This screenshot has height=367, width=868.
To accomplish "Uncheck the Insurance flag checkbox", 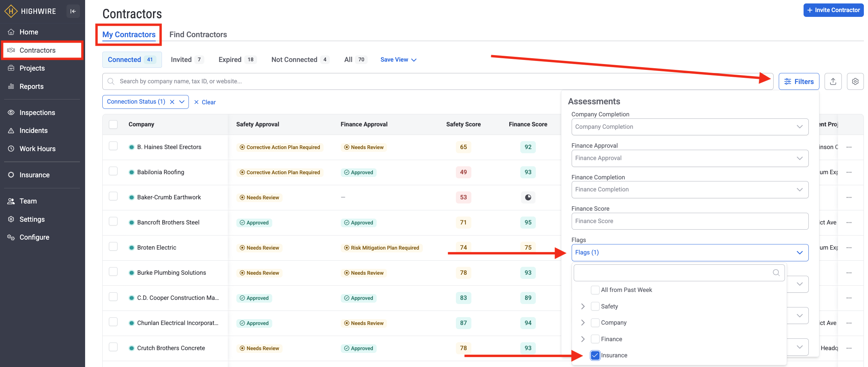I will coord(595,355).
